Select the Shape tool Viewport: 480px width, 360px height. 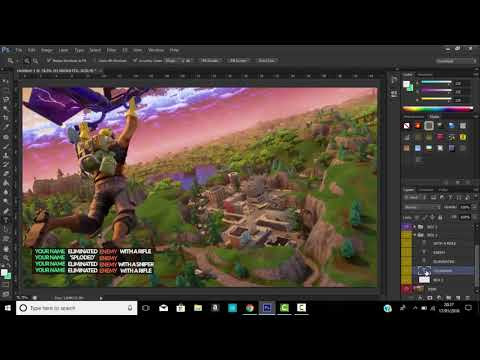[6, 239]
